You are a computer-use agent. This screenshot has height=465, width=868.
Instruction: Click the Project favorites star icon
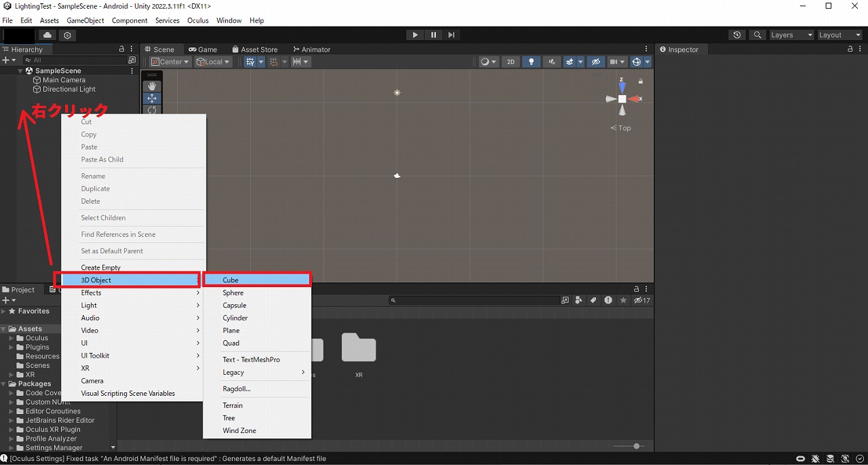623,300
